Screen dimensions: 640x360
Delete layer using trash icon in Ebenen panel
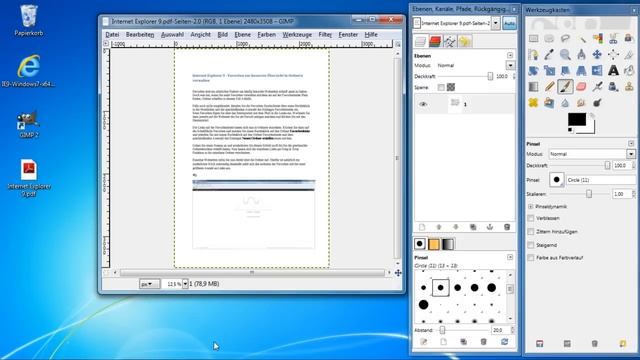[x=507, y=227]
